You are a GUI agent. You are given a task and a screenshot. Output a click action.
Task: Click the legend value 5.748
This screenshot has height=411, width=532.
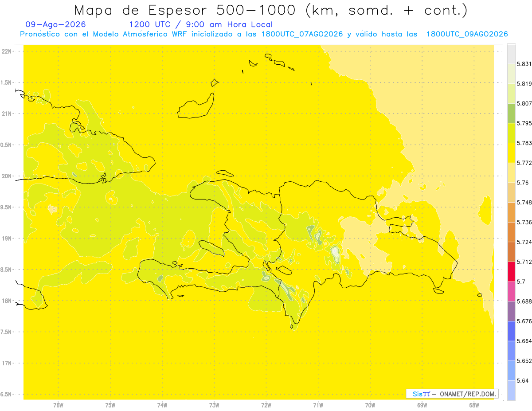coord(524,202)
